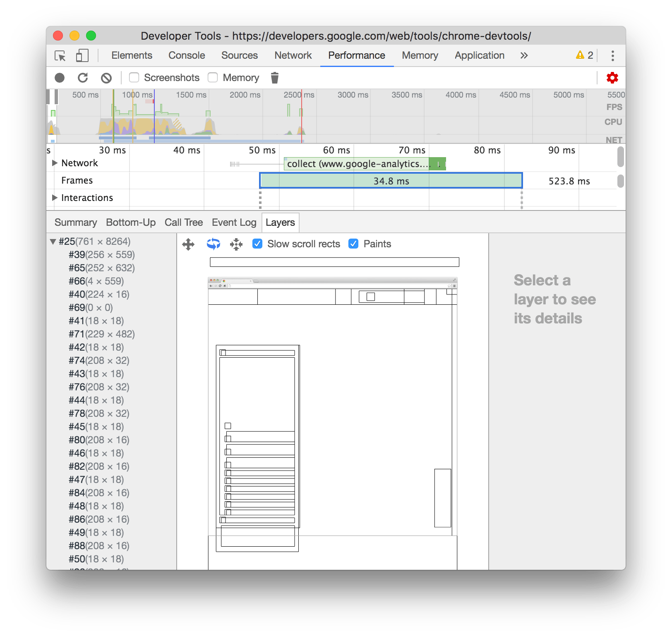This screenshot has height=636, width=672.
Task: Click the reset transform icon in Layers view
Action: point(236,244)
